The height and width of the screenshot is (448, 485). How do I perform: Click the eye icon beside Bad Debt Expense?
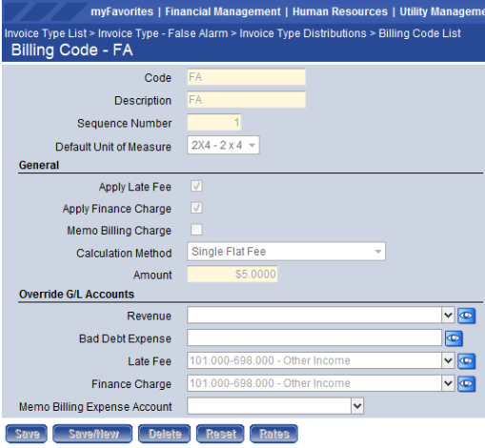click(x=454, y=338)
